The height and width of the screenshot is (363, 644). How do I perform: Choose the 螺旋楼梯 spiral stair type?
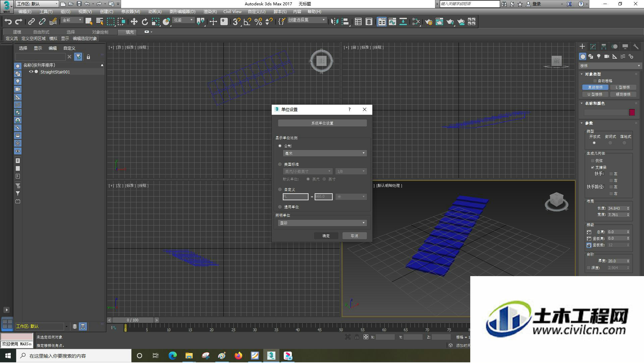[x=623, y=94]
